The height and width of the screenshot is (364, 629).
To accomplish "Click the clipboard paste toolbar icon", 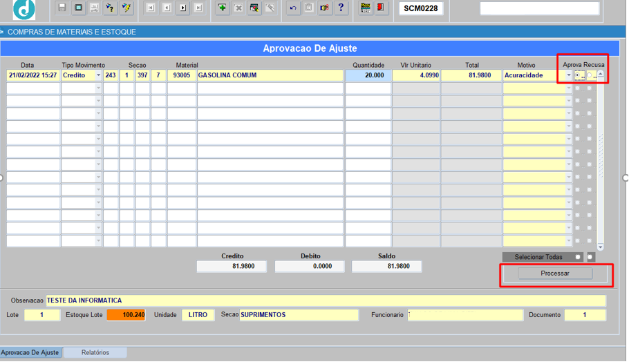I will 308,8.
